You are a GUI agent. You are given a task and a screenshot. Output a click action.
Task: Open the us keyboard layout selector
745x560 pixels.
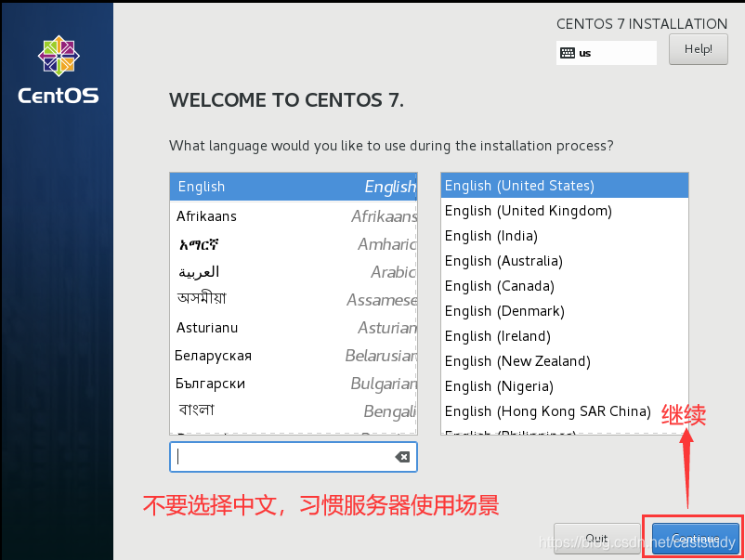coord(607,53)
